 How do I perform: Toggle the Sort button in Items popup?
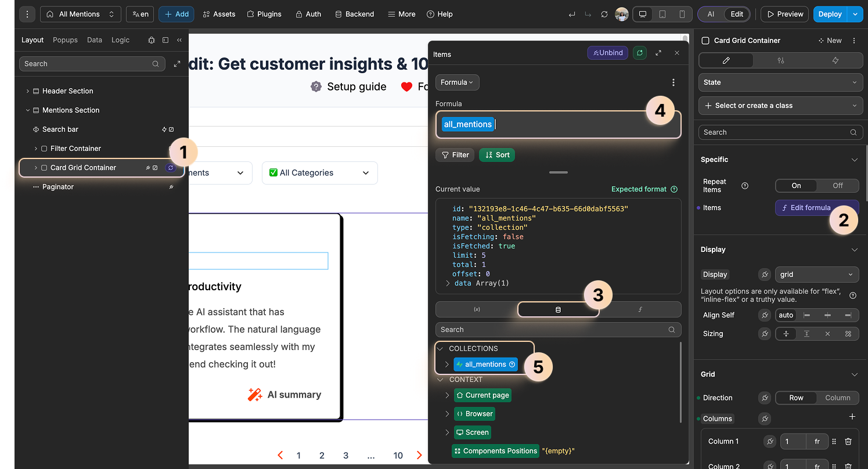click(497, 155)
